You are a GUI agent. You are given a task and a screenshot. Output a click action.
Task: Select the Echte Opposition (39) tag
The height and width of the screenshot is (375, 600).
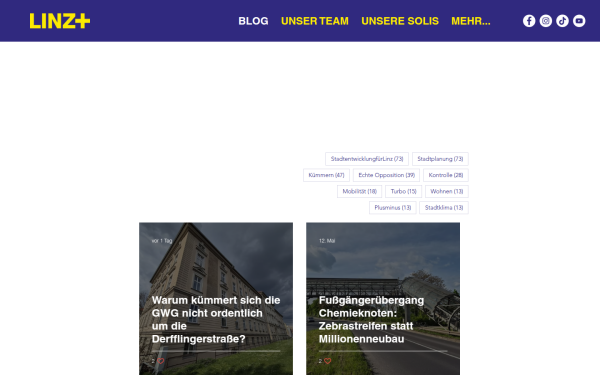[x=386, y=175]
